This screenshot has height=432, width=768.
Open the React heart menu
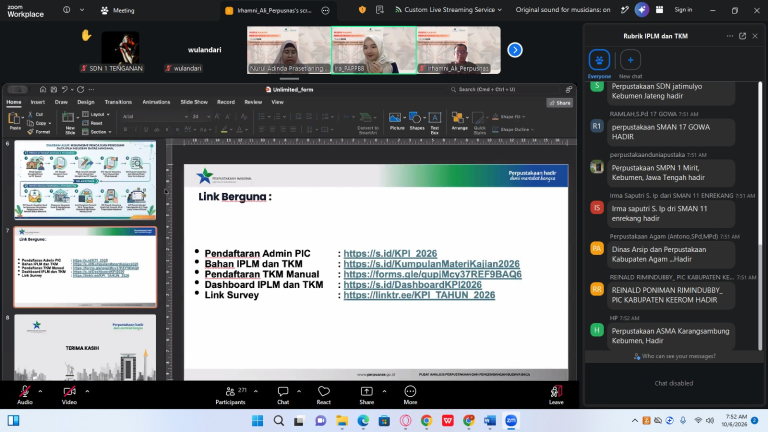tap(324, 395)
